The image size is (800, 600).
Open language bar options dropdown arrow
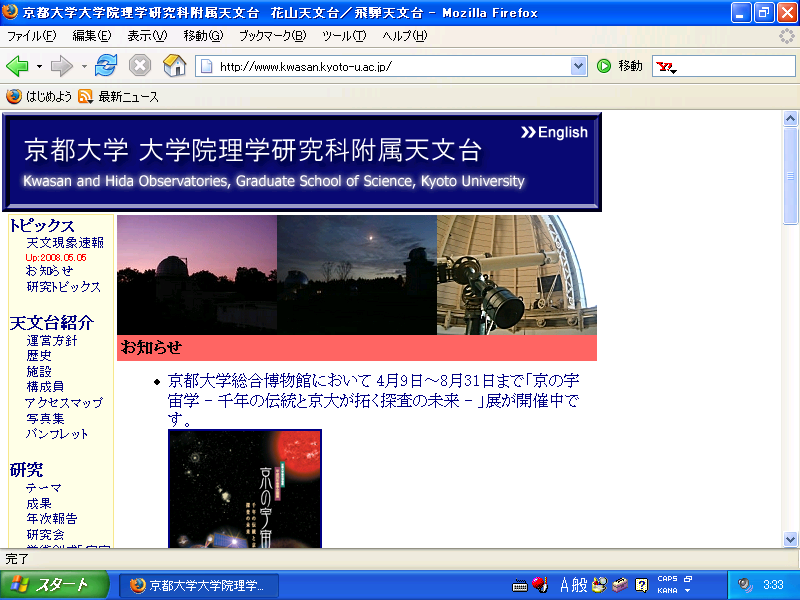pyautogui.click(x=688, y=591)
